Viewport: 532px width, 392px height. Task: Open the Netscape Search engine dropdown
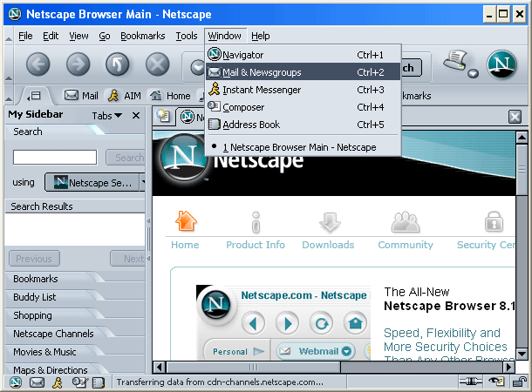click(95, 183)
